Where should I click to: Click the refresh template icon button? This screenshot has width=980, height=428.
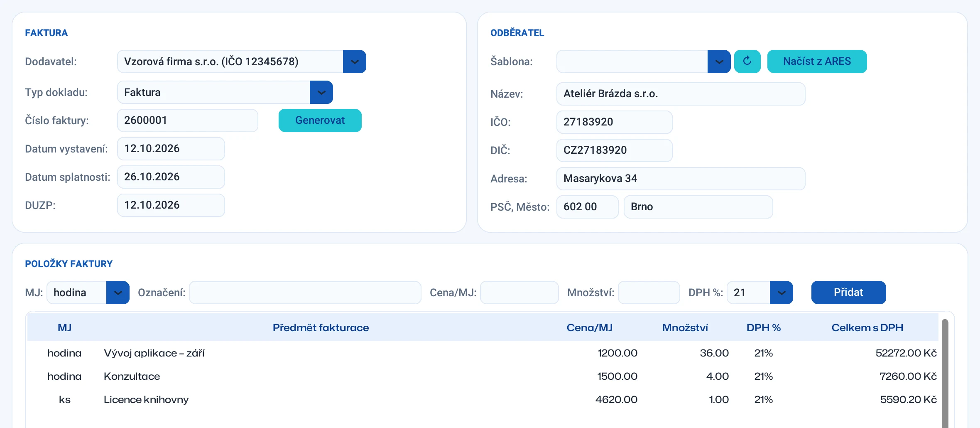747,61
